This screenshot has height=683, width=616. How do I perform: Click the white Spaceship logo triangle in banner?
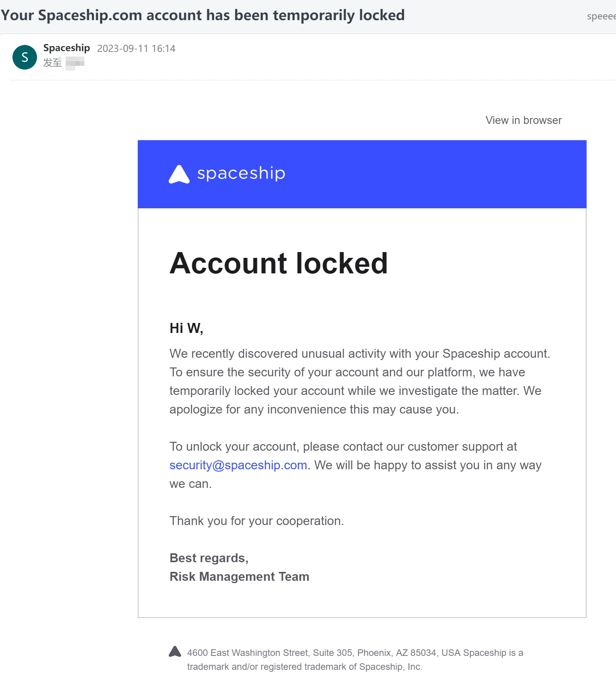pyautogui.click(x=179, y=175)
